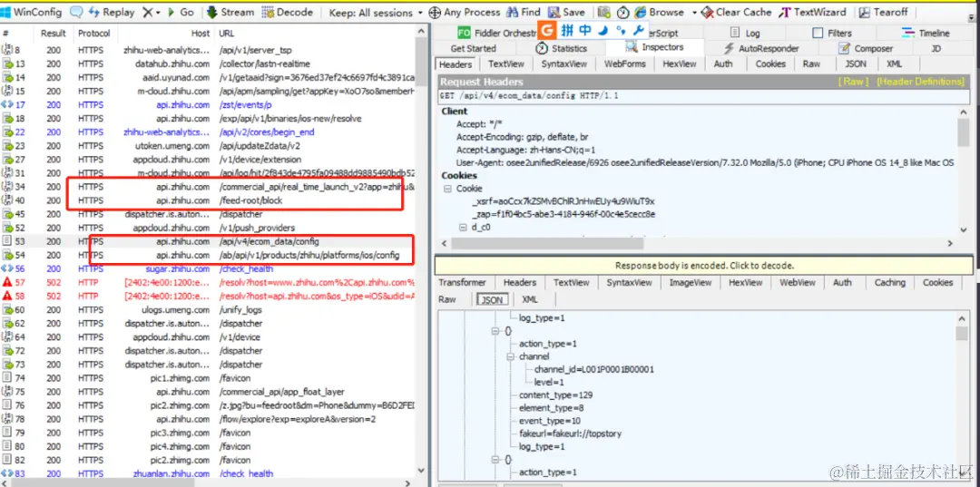This screenshot has height=487, width=980.
Task: Select the Inspectors tab
Action: tap(654, 47)
